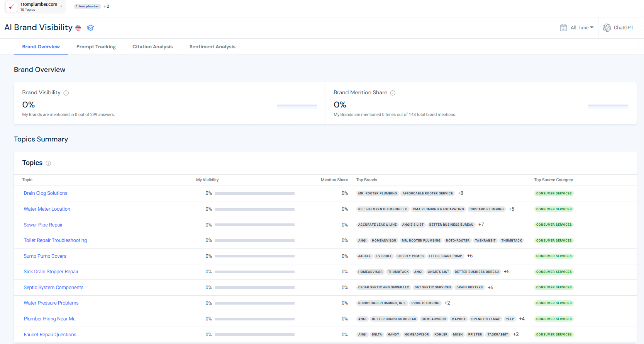Open the Drain Clog Solutions topic

pos(46,193)
